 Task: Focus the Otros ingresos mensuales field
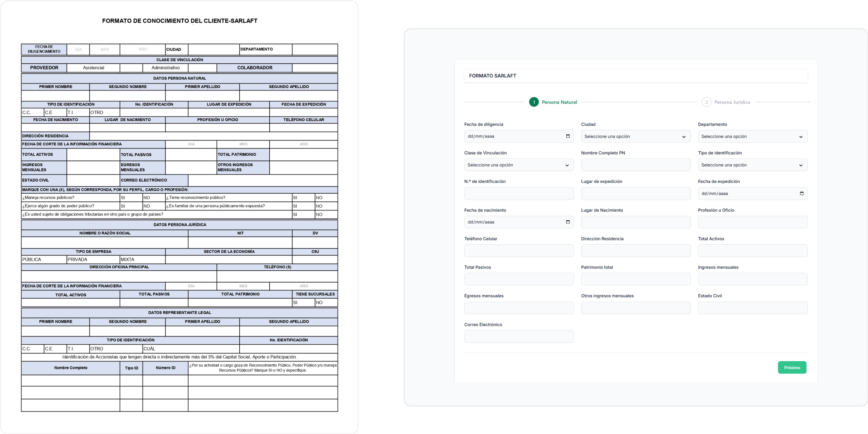636,308
